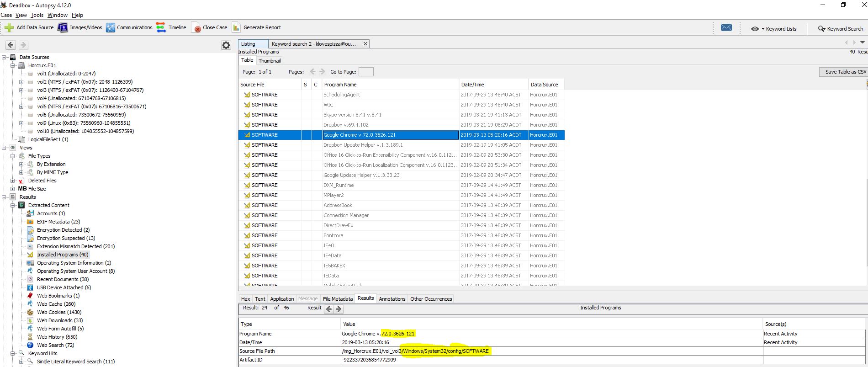Screen dimensions: 868x367
Task: Select Skype version 8.41 row
Action: pos(401,115)
